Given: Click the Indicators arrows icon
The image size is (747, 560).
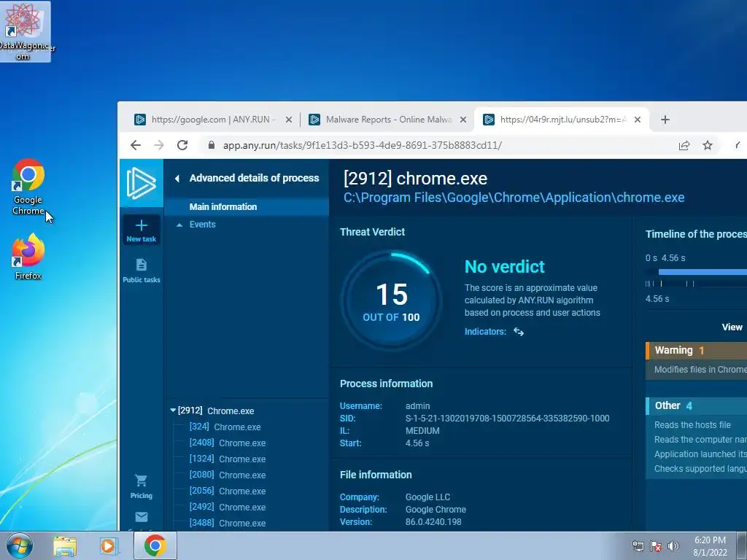Looking at the screenshot, I should point(519,332).
